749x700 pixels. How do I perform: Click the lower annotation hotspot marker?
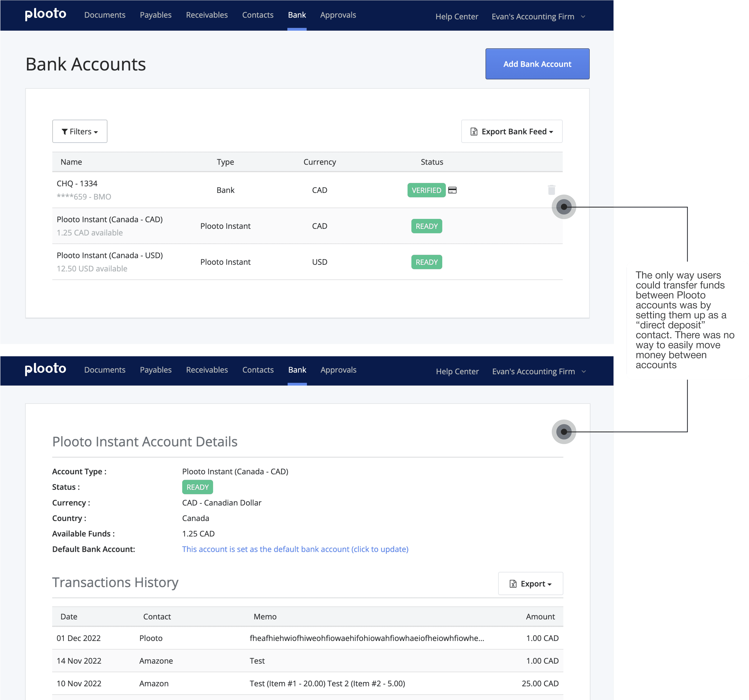point(564,432)
